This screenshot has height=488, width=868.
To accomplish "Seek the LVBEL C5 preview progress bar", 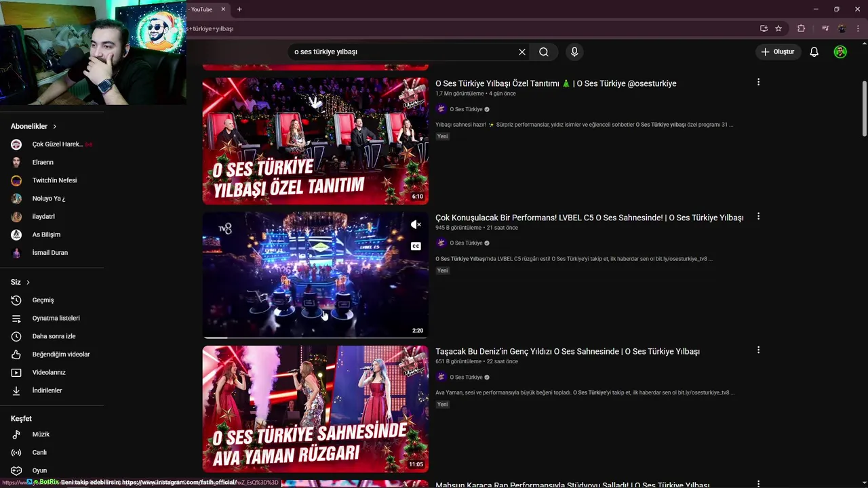I will point(315,337).
